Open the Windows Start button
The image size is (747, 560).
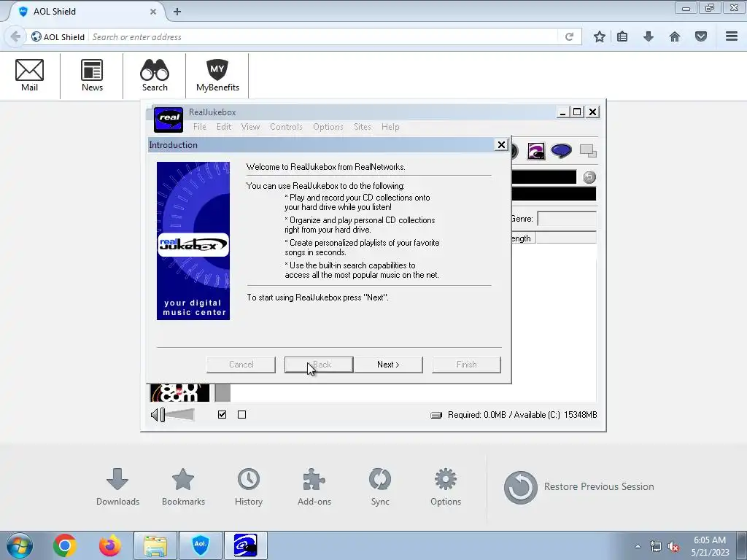(19, 545)
